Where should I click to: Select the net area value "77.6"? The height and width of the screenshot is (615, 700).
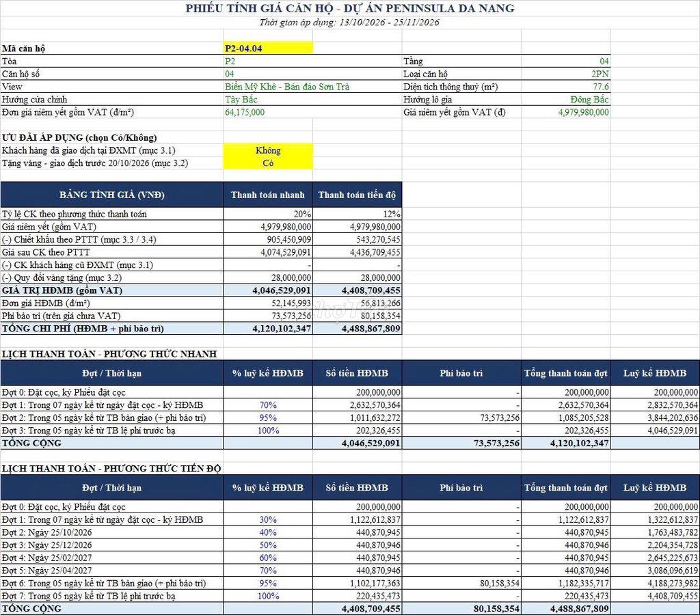[x=601, y=87]
